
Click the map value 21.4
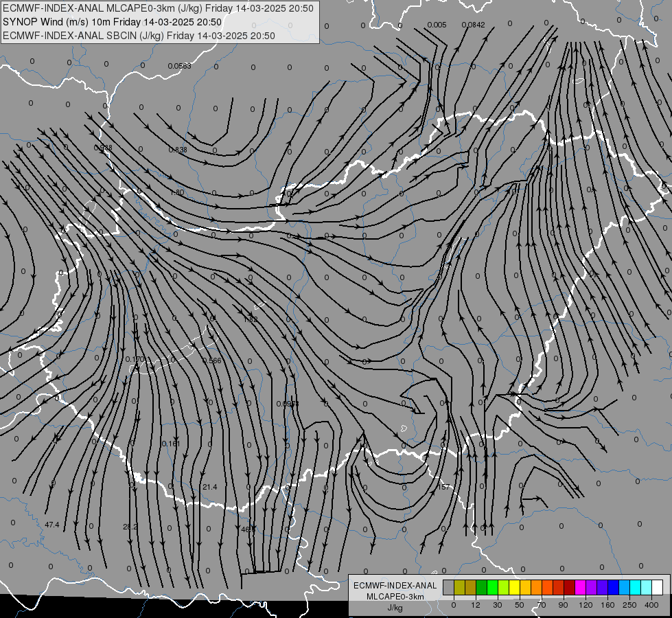[x=210, y=487]
